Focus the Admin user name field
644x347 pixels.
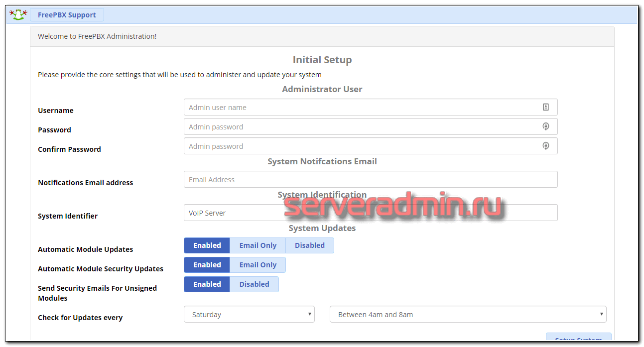[x=371, y=107]
